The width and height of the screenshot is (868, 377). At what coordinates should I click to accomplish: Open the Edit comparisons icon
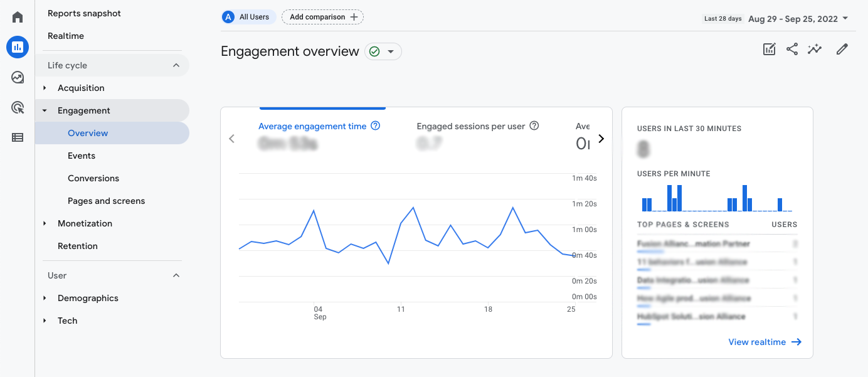point(769,48)
